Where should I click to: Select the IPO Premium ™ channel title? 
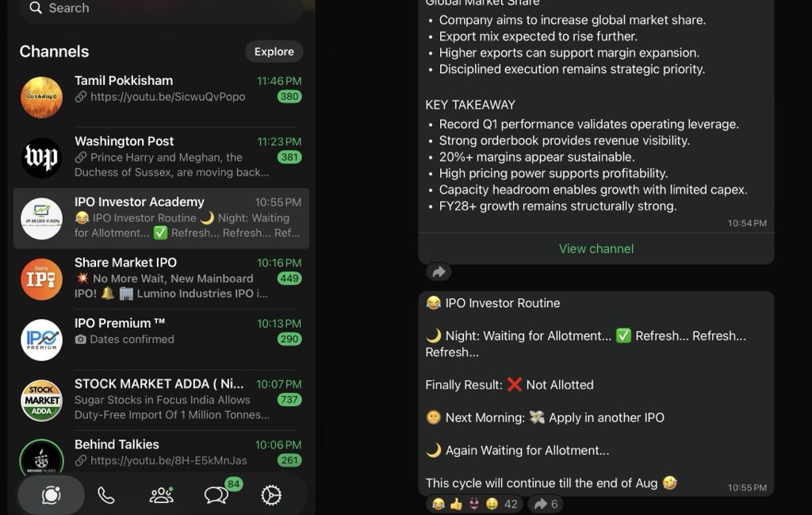point(120,323)
